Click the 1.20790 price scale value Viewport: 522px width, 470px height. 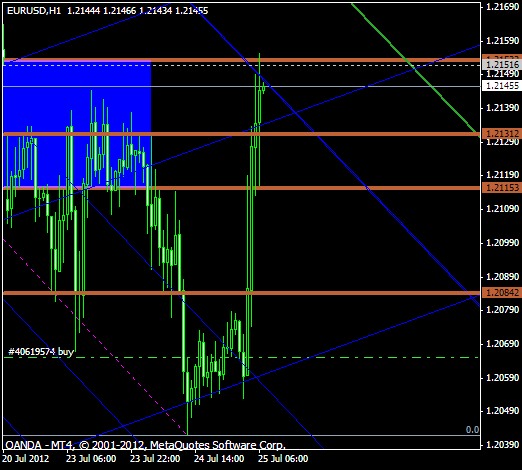(502, 310)
